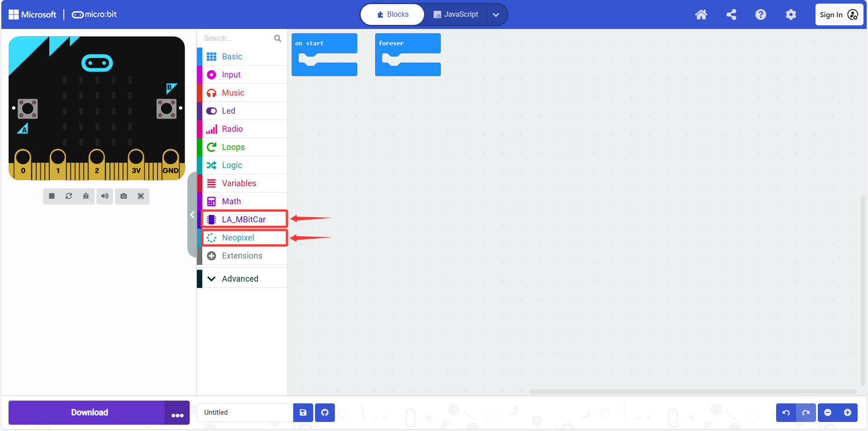The image size is (868, 431).
Task: Create GitHub repository icon button
Action: click(325, 412)
